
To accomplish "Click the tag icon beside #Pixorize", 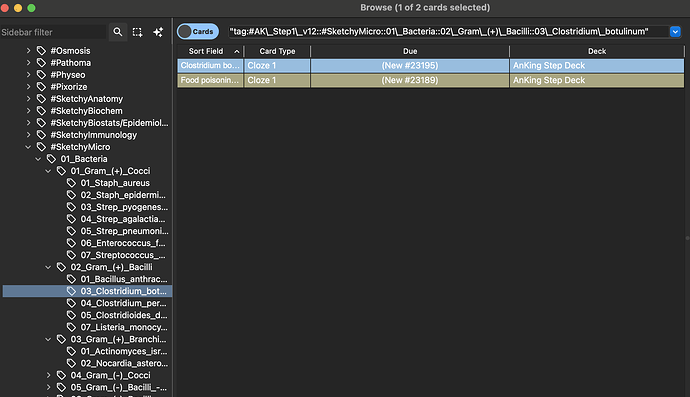I will [x=41, y=87].
